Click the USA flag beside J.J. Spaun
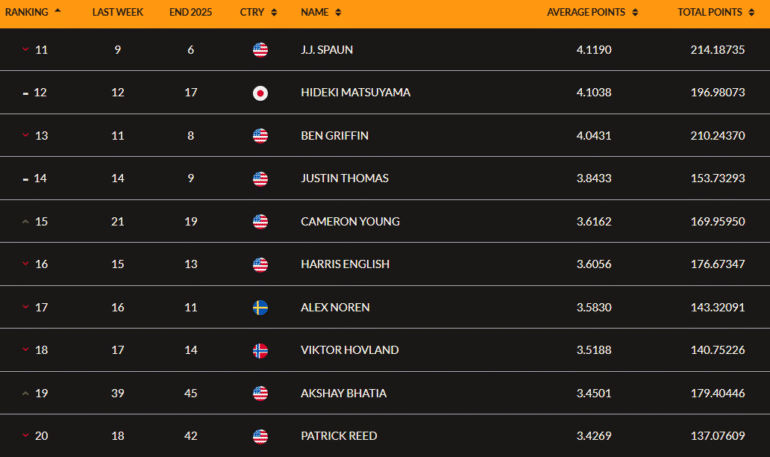 [x=260, y=50]
